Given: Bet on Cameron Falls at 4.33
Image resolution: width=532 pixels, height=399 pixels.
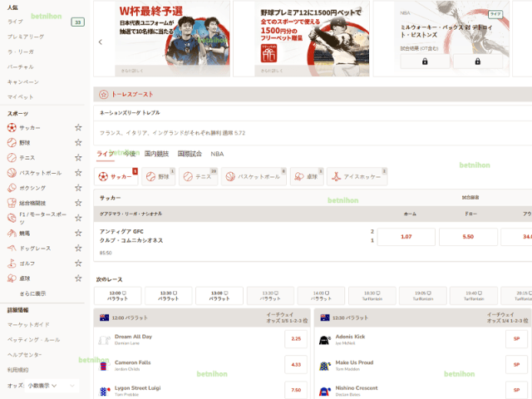Looking at the screenshot, I should (296, 364).
